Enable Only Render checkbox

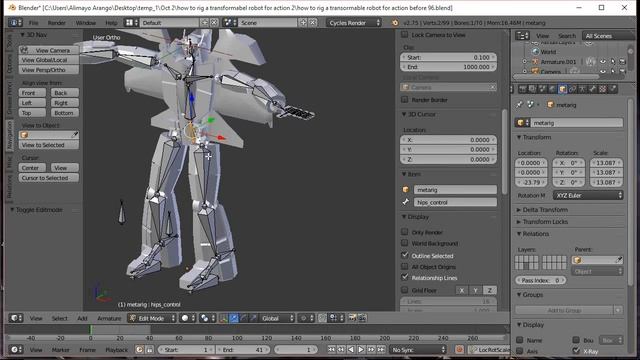(x=404, y=232)
